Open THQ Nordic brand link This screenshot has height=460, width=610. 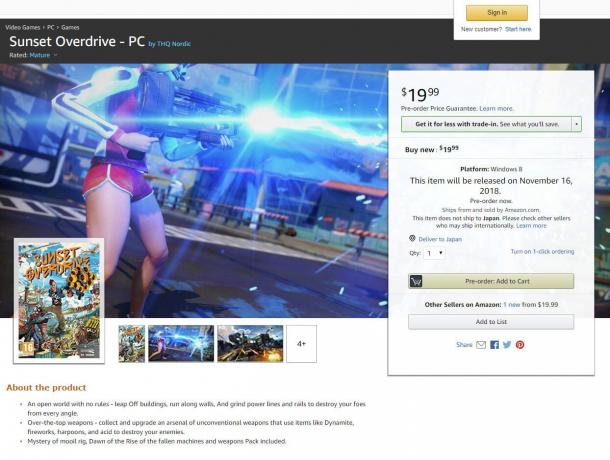tap(174, 44)
